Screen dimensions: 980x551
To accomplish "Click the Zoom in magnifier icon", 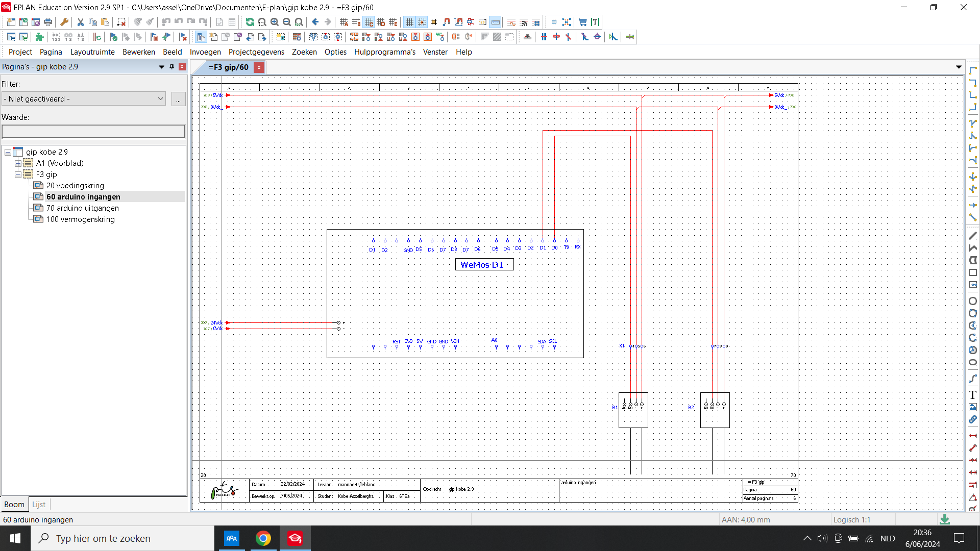I will point(275,22).
